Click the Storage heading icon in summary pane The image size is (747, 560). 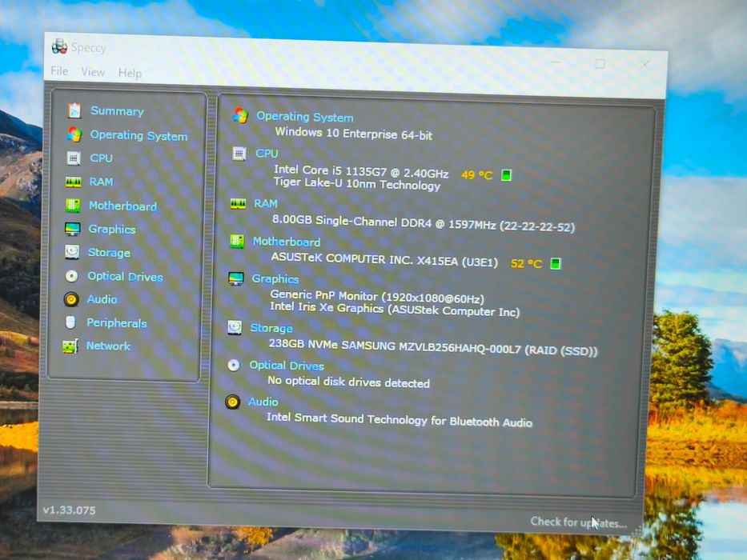[235, 328]
